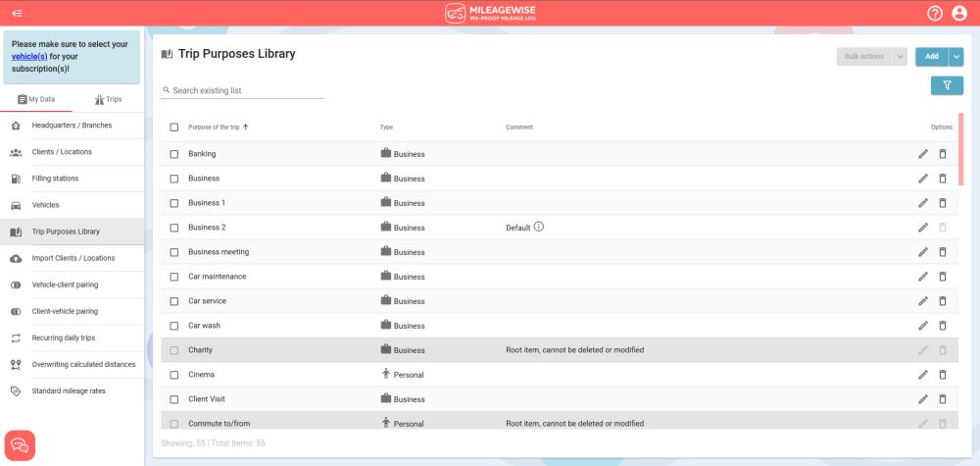This screenshot has width=980, height=466.
Task: Follow the vehicle(s) link
Action: (28, 57)
